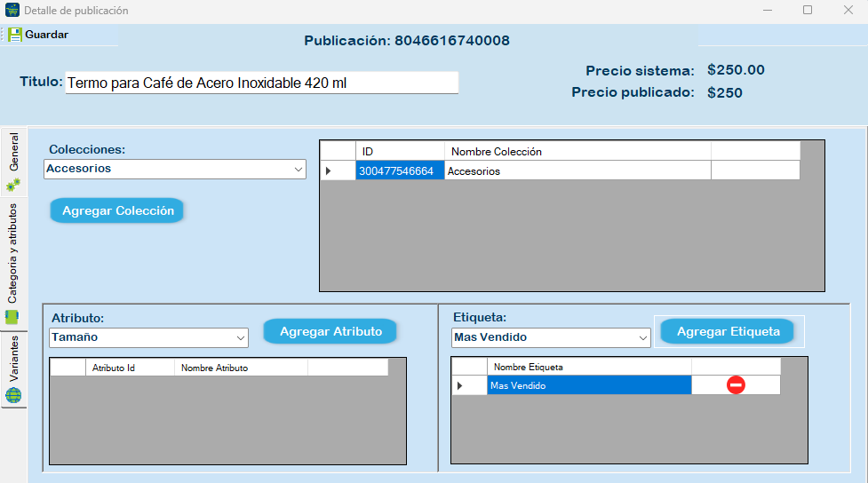868x483 pixels.
Task: Switch to the General tab
Action: (13, 153)
